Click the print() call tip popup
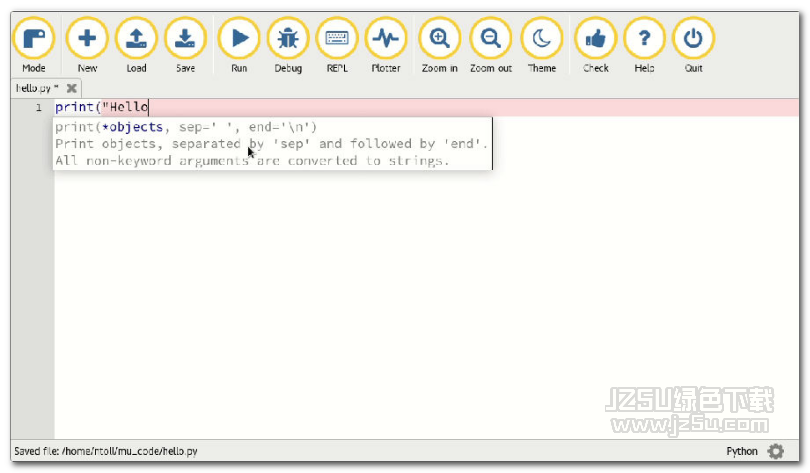810x473 pixels. (x=273, y=144)
